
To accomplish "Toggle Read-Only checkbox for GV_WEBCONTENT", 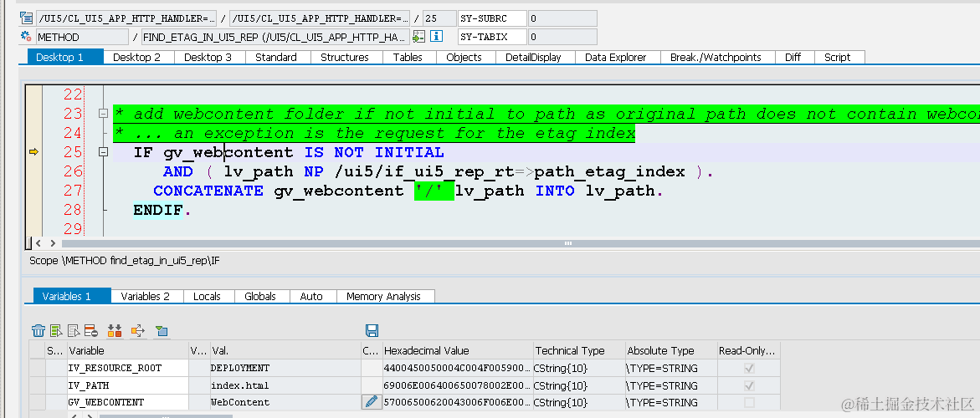I will tap(749, 402).
